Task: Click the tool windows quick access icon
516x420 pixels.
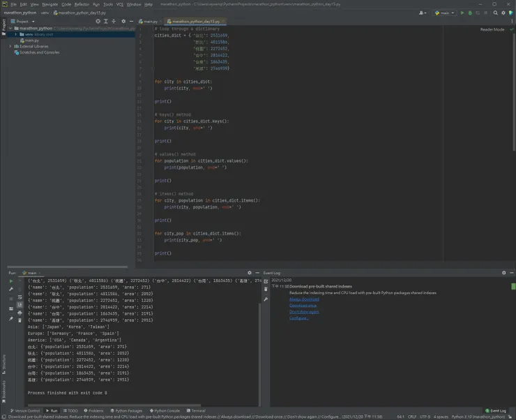Action: click(3, 417)
